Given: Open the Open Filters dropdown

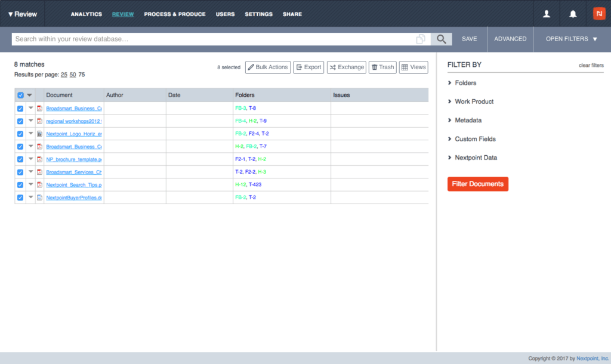Looking at the screenshot, I should [571, 39].
